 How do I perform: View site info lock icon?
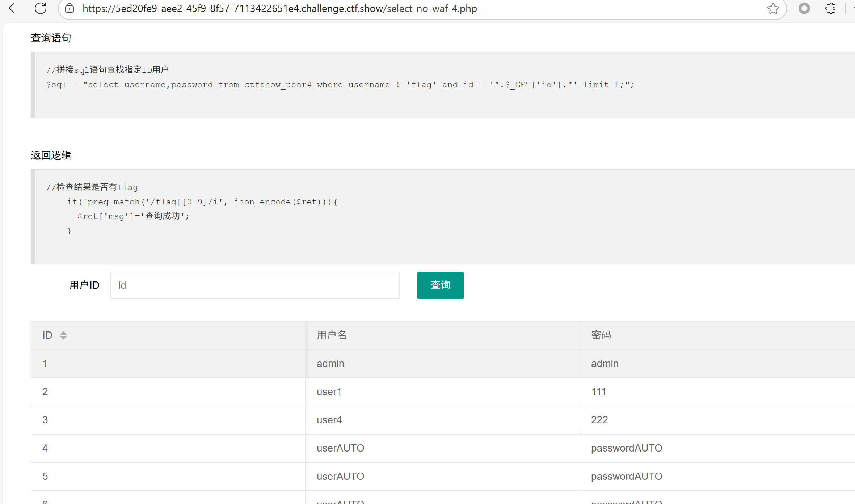tap(70, 8)
